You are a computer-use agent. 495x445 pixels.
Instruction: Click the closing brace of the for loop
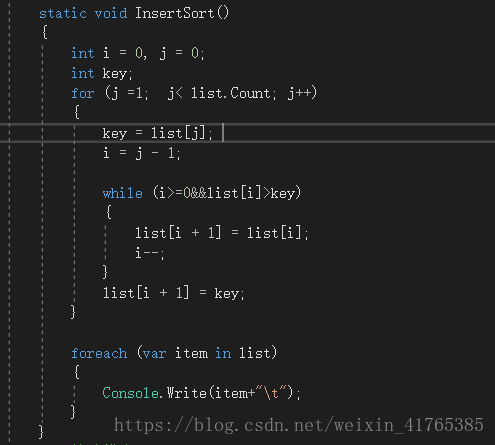(73, 312)
